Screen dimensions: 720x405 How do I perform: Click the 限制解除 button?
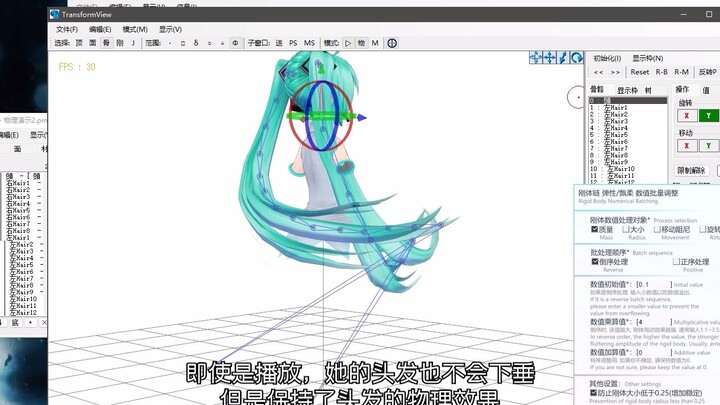[x=691, y=170]
